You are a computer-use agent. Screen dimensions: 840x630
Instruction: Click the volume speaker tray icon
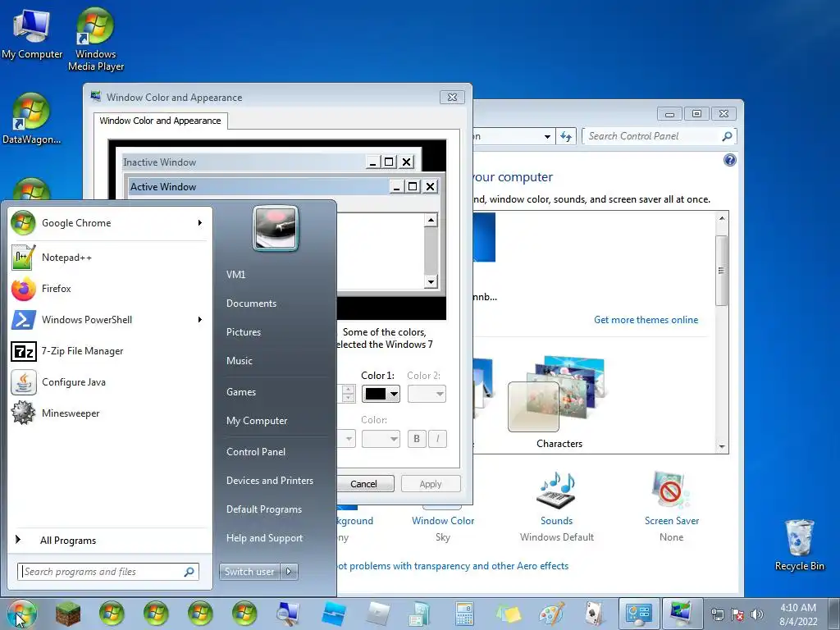pos(757,614)
